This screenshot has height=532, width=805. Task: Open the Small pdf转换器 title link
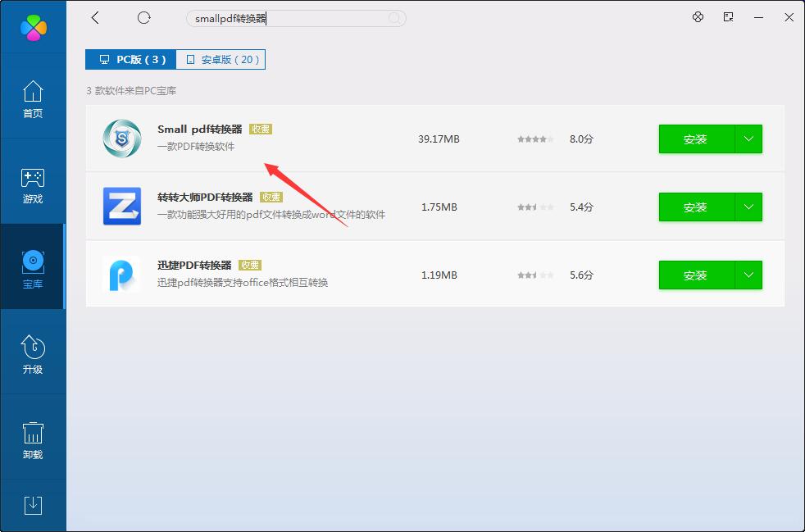[x=200, y=130]
